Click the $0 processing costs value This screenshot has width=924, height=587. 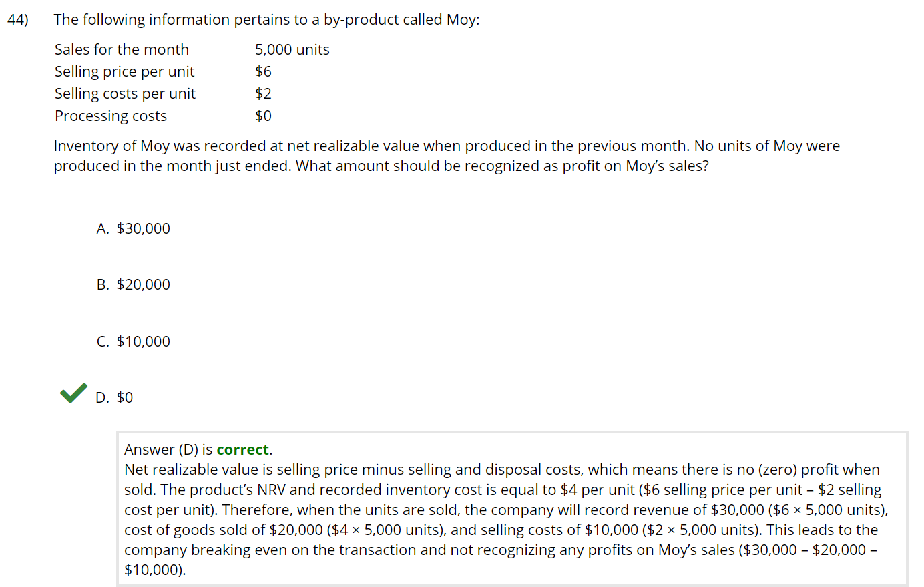pyautogui.click(x=263, y=116)
